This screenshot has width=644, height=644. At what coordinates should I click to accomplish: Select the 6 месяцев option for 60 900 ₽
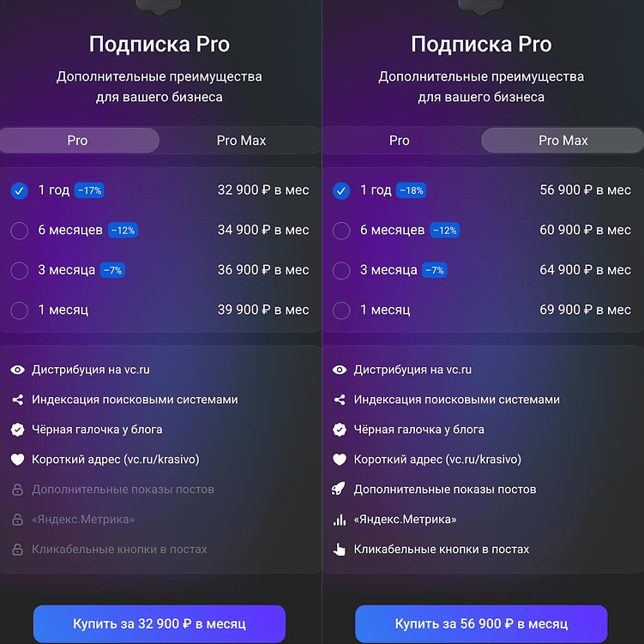tap(341, 230)
